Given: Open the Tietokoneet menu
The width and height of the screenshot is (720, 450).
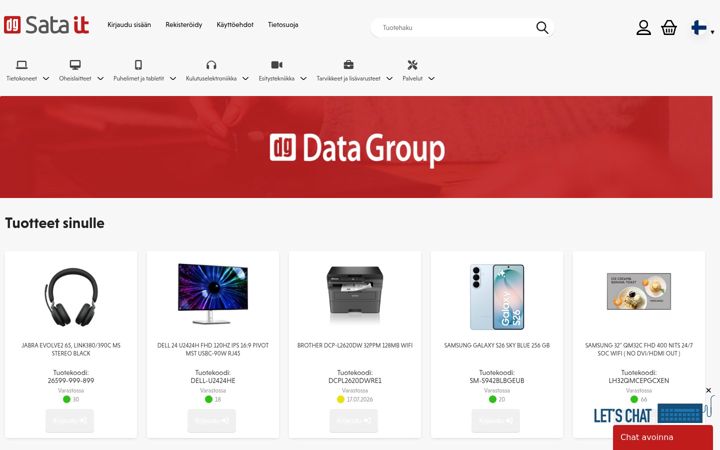Looking at the screenshot, I should (22, 79).
